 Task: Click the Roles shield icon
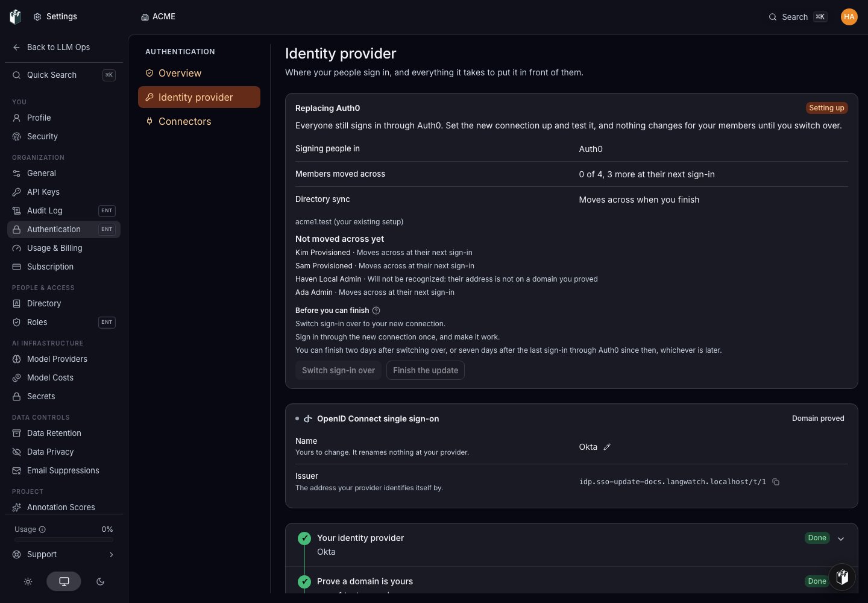(17, 323)
